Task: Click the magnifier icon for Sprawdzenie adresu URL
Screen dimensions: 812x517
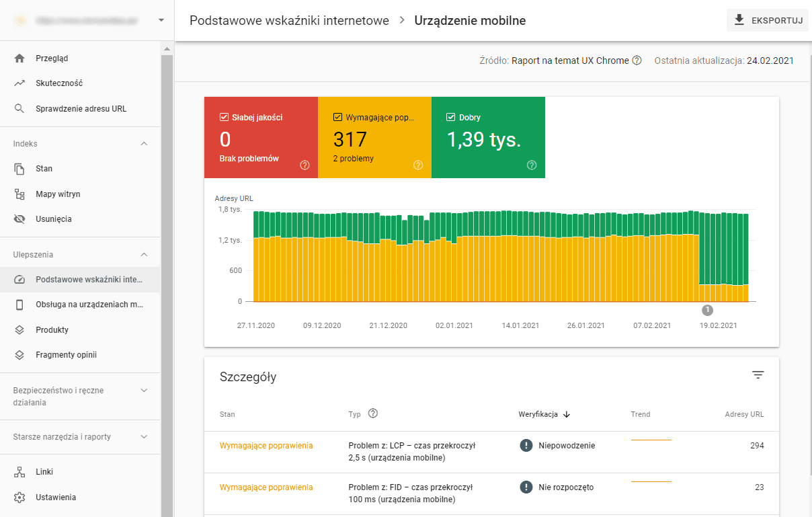Action: [x=19, y=109]
